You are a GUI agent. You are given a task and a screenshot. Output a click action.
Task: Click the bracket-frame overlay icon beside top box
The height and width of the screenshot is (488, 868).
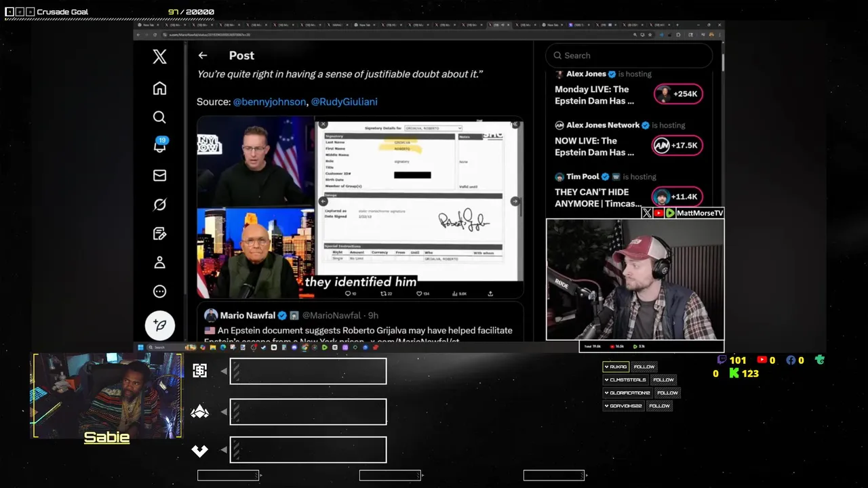[x=199, y=371]
